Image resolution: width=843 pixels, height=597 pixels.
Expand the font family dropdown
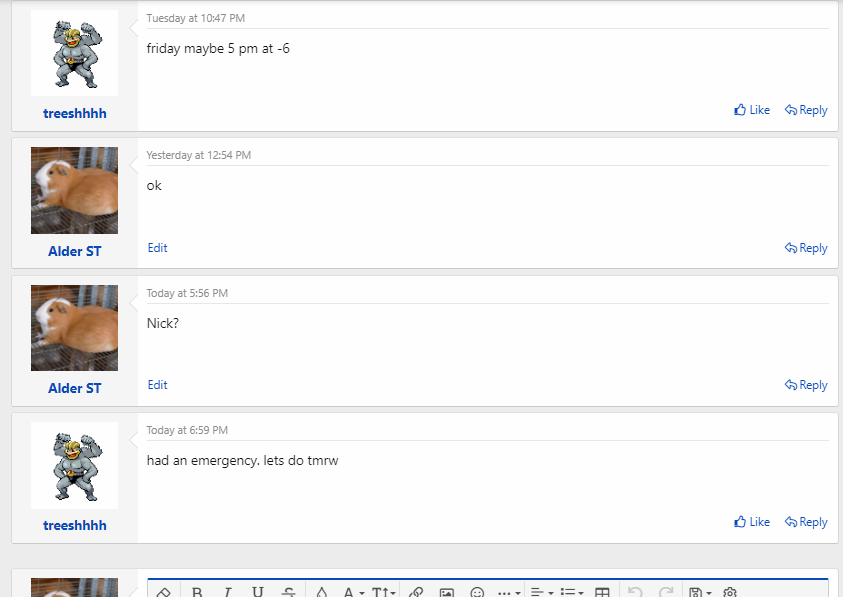pyautogui.click(x=353, y=591)
